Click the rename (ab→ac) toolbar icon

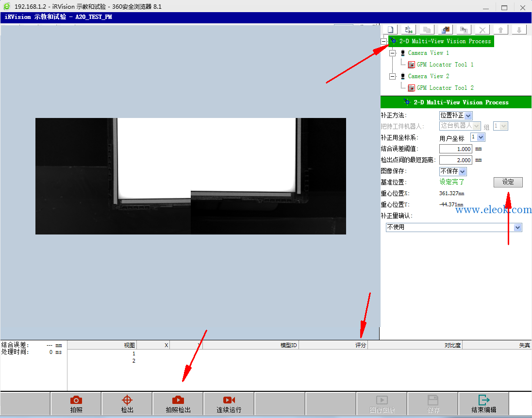409,30
